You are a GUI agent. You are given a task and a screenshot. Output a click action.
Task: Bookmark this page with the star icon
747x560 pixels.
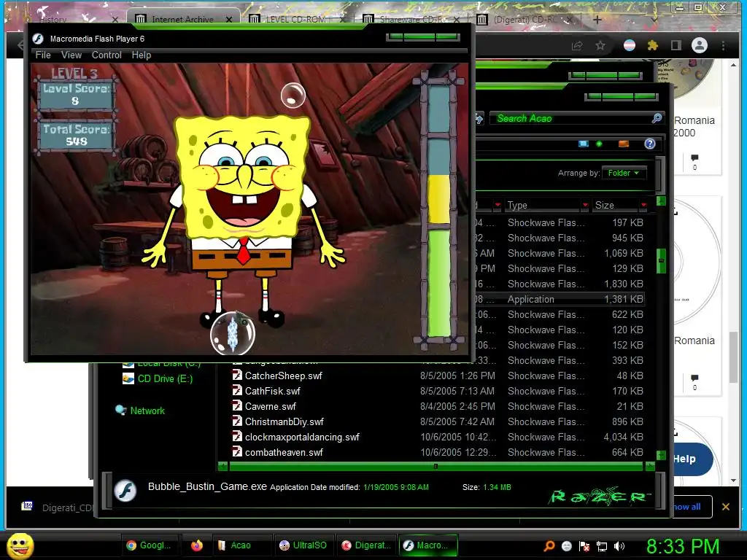click(x=600, y=45)
